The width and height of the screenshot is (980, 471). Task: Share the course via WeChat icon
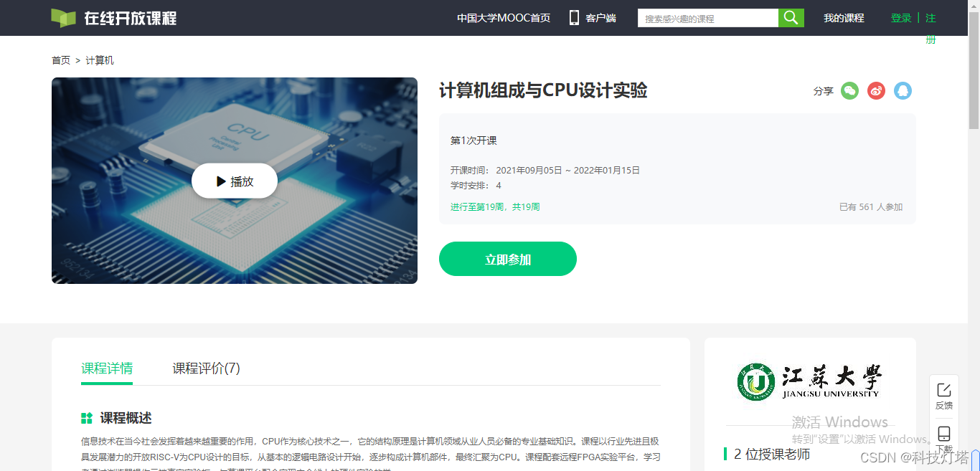coord(849,90)
